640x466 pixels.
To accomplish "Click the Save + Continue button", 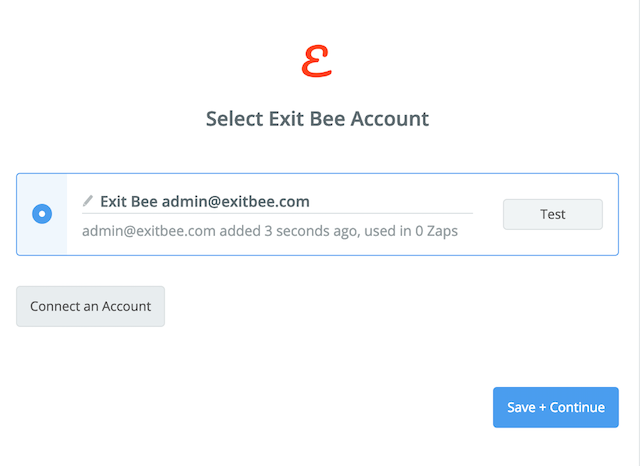I will (555, 407).
